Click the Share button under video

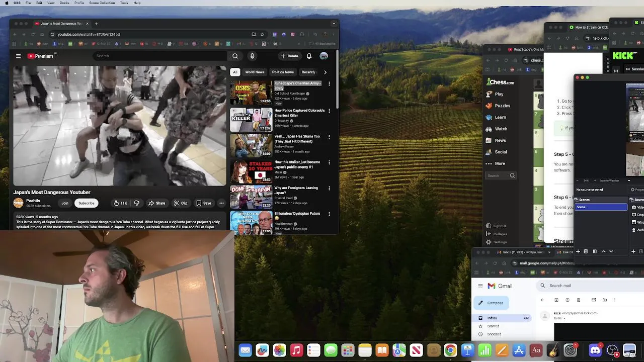coord(156,203)
